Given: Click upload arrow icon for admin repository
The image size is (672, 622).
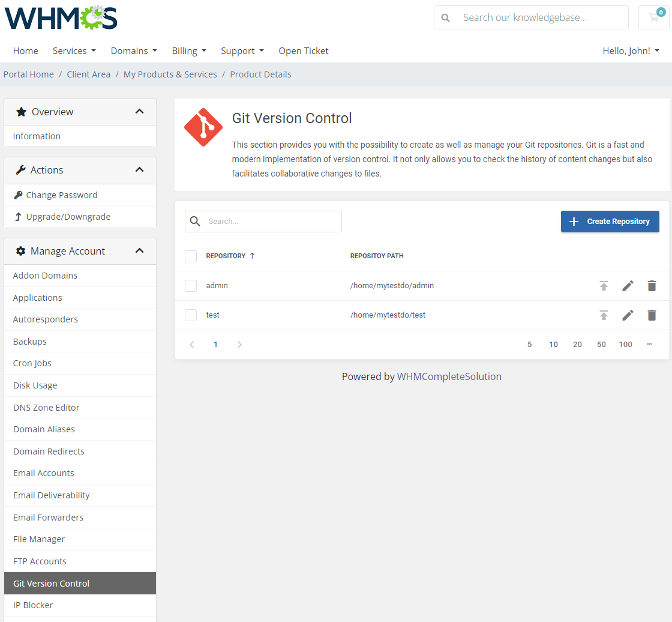Looking at the screenshot, I should click(604, 286).
